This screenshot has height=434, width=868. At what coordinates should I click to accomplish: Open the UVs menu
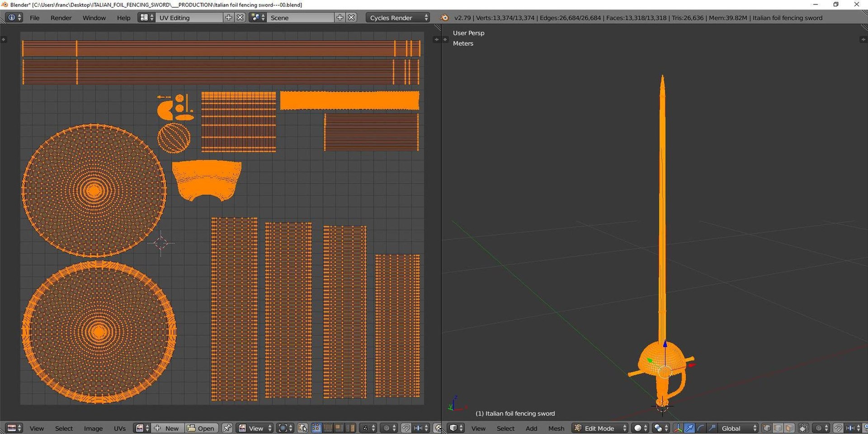120,428
